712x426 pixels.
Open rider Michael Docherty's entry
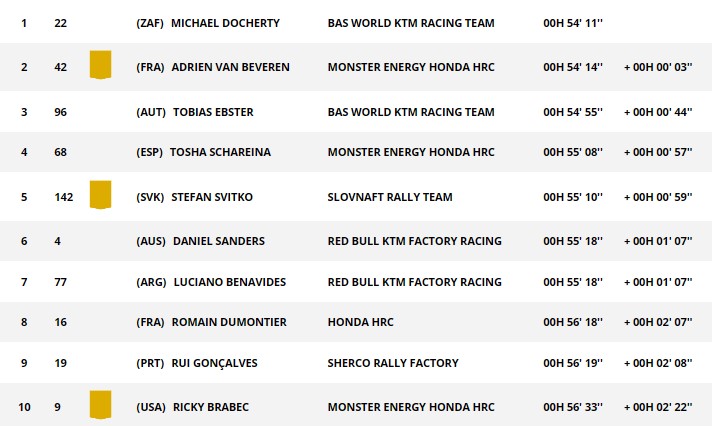[x=225, y=23]
